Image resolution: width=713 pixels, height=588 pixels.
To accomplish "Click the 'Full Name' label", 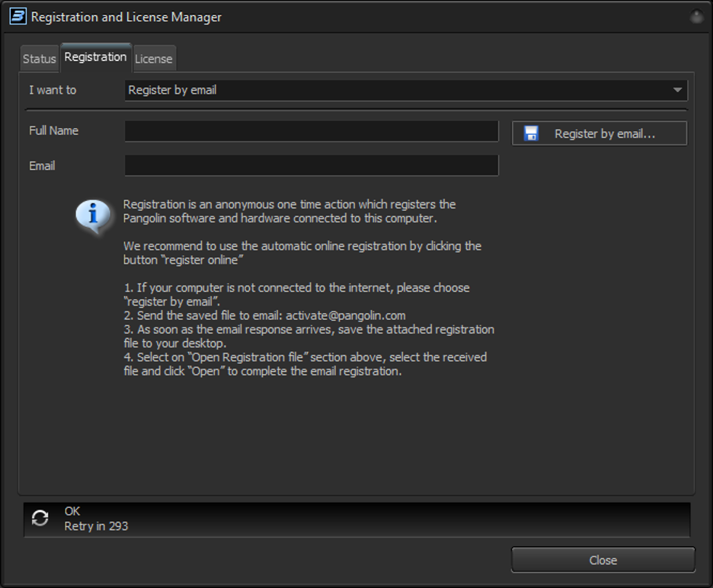I will tap(53, 131).
